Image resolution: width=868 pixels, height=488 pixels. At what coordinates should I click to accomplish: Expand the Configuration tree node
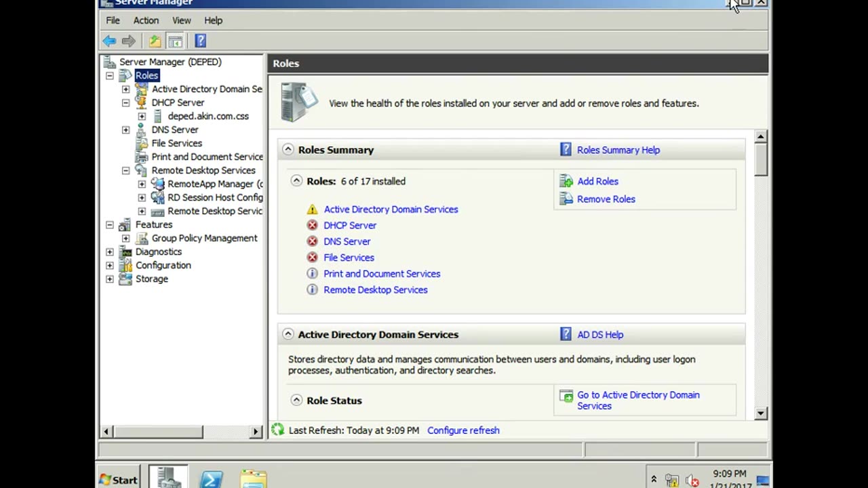(110, 265)
